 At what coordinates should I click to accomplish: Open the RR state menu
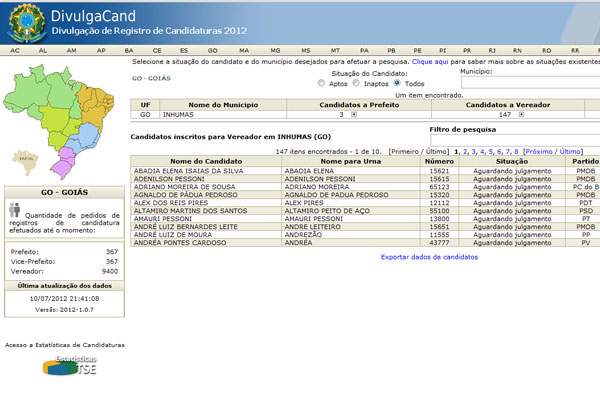[575, 50]
